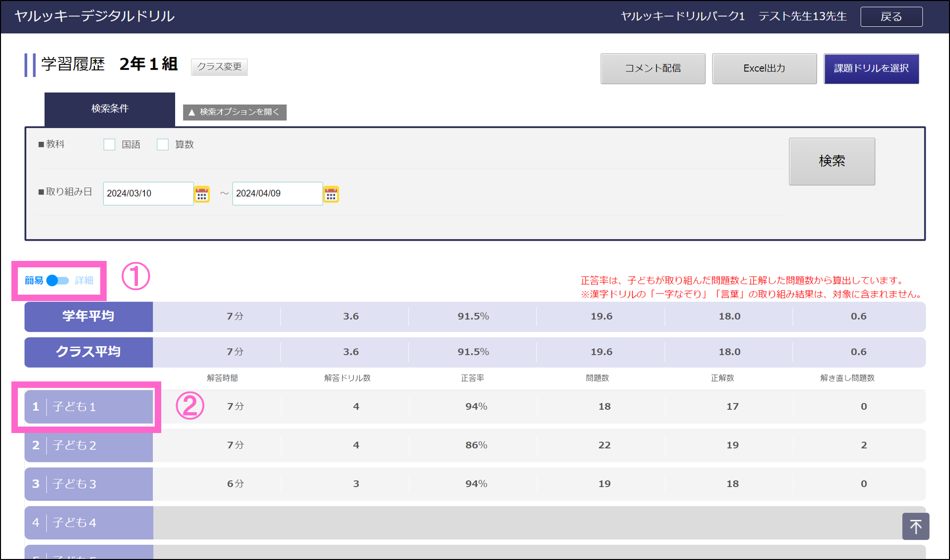This screenshot has height=560, width=950.
Task: Click the start date field 2024/03/10
Action: tap(148, 193)
